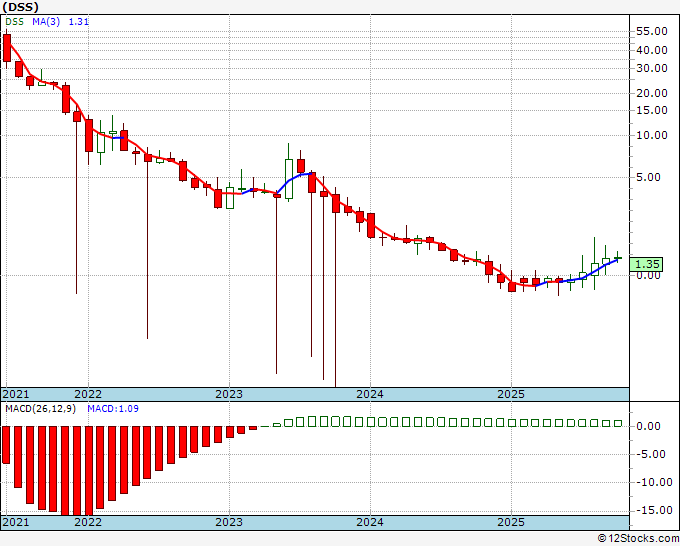Click 2024 on the MACD panel timeline
Image resolution: width=680 pixels, height=546 pixels.
(x=370, y=522)
